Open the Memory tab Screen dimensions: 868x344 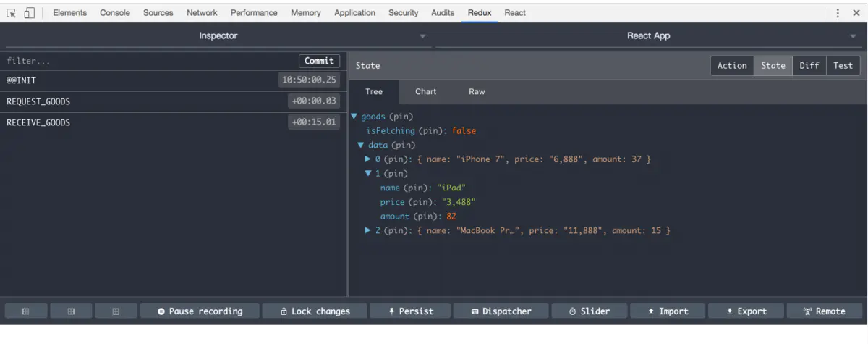306,13
